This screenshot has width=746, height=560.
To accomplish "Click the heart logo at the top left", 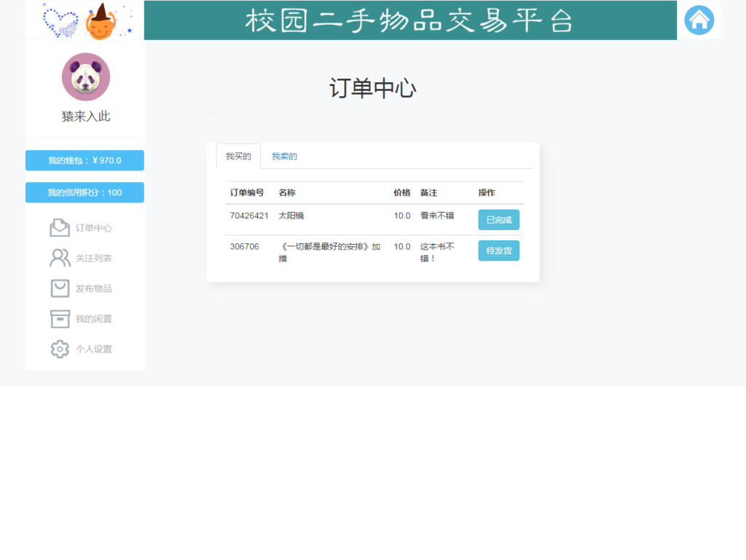I will point(58,20).
